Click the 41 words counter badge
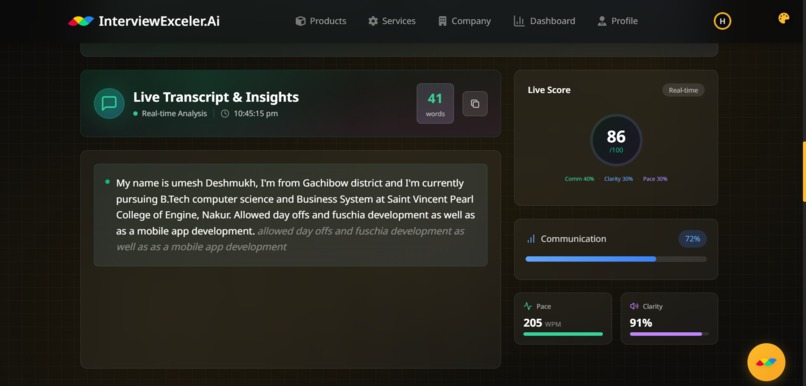The width and height of the screenshot is (806, 386). coord(435,103)
